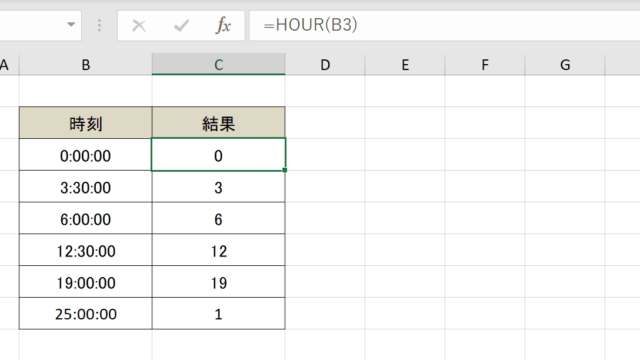640x360 pixels.
Task: Select column D header
Action: pyautogui.click(x=325, y=64)
